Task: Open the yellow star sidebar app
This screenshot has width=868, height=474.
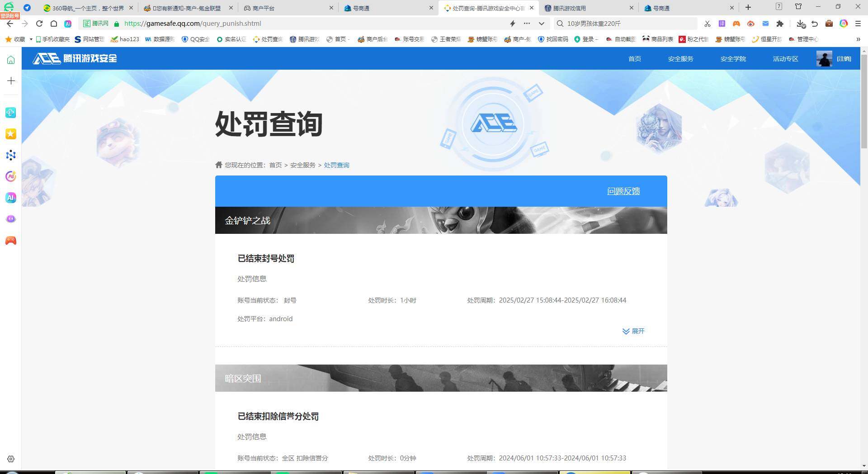Action: click(x=11, y=134)
